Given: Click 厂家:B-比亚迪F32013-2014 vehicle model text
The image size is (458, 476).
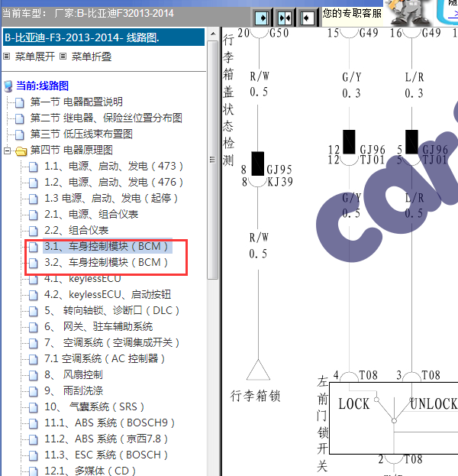Looking at the screenshot, I should 114,14.
